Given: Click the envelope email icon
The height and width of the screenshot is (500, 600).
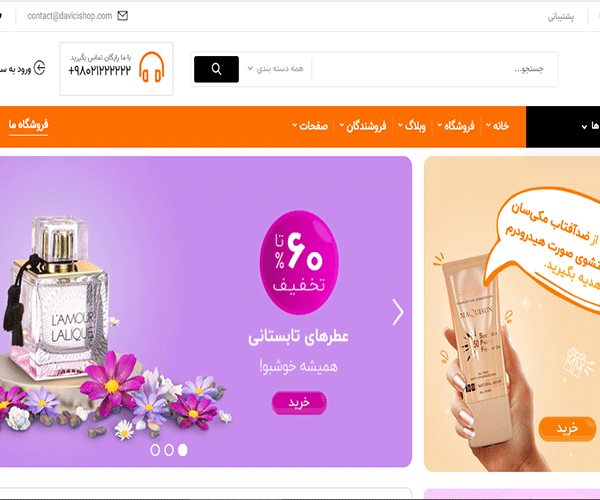Looking at the screenshot, I should (x=122, y=16).
